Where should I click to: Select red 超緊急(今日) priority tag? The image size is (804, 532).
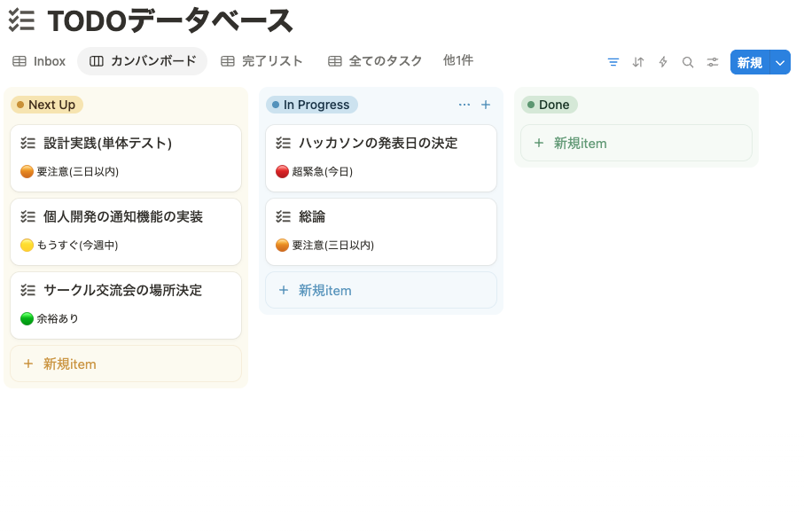(314, 171)
